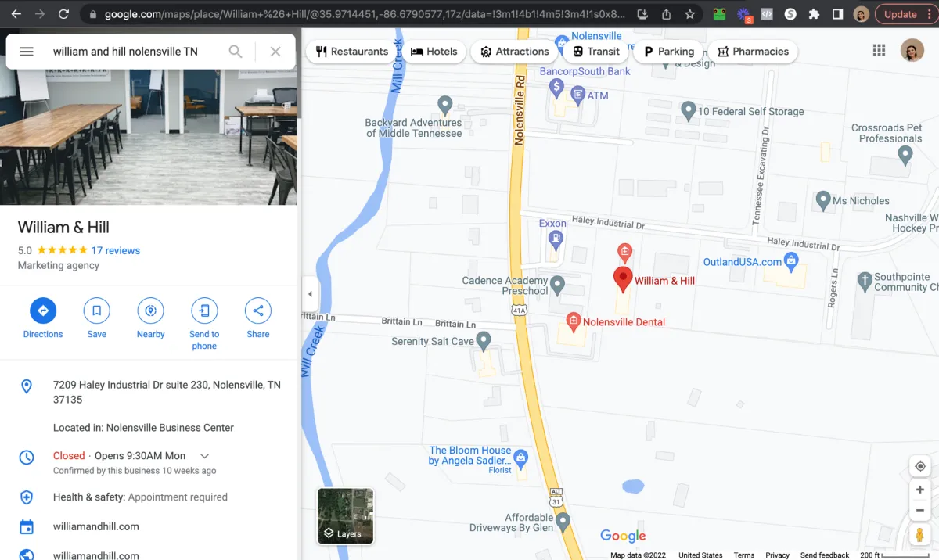Select the Exxon gas station marker

coord(556,239)
